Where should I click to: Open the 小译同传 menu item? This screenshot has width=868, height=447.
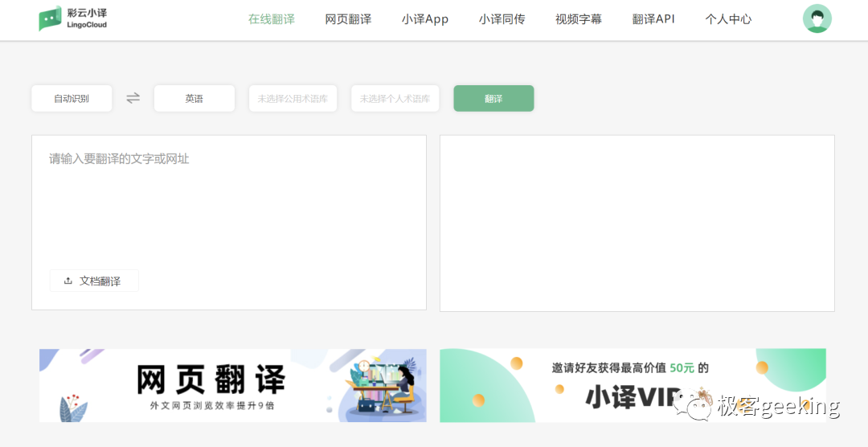pyautogui.click(x=502, y=19)
